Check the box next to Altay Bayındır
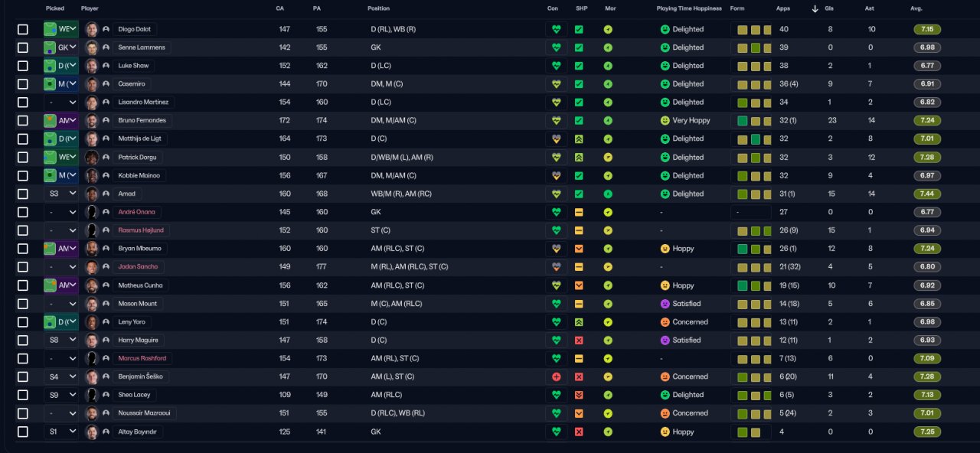Screen dimensions: 980x453 click(x=23, y=432)
